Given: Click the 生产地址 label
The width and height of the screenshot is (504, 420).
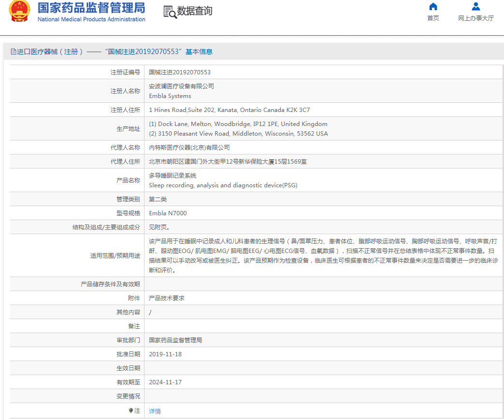Looking at the screenshot, I should pos(128,129).
